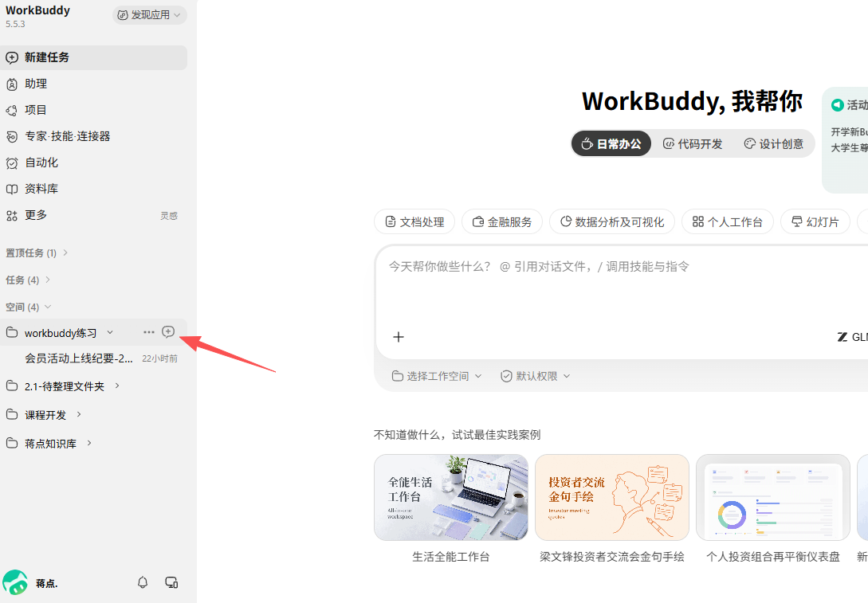Click the 2.1-待整理文件夹 folder icon
The width and height of the screenshot is (868, 603).
click(x=12, y=386)
